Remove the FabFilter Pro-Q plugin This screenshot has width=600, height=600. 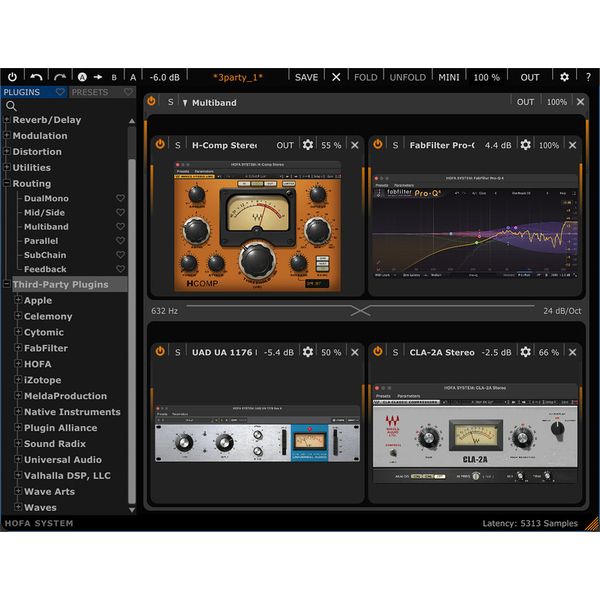click(x=572, y=145)
